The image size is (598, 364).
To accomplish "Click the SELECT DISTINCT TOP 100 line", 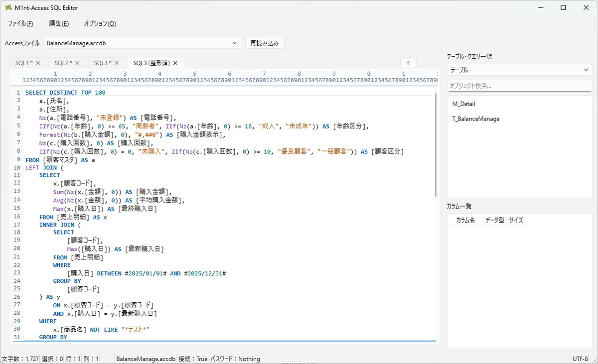I will tap(65, 93).
